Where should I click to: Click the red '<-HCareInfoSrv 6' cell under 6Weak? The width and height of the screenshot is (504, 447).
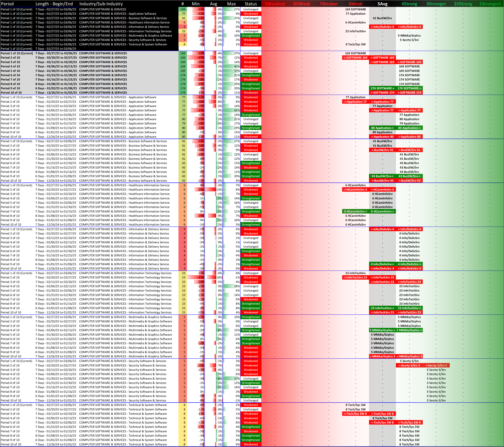(355, 190)
